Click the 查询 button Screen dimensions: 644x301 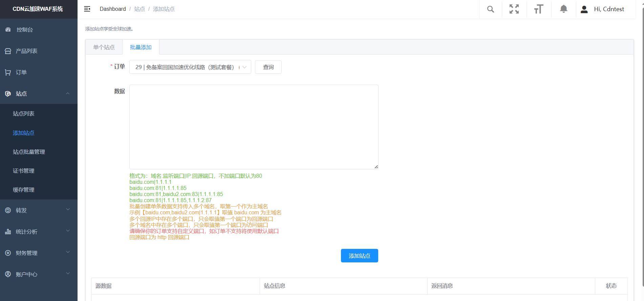pyautogui.click(x=268, y=67)
